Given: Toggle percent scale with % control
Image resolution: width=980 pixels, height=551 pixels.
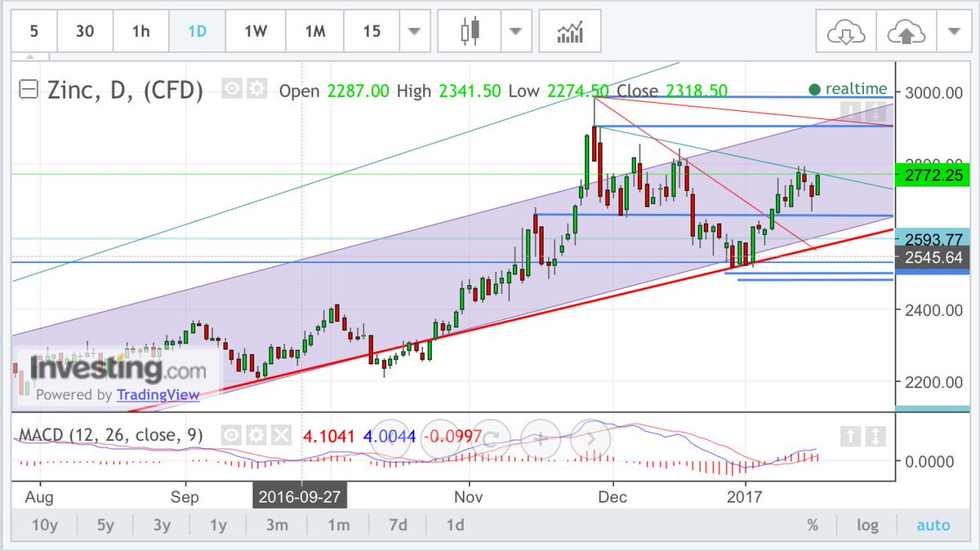Looking at the screenshot, I should [813, 525].
